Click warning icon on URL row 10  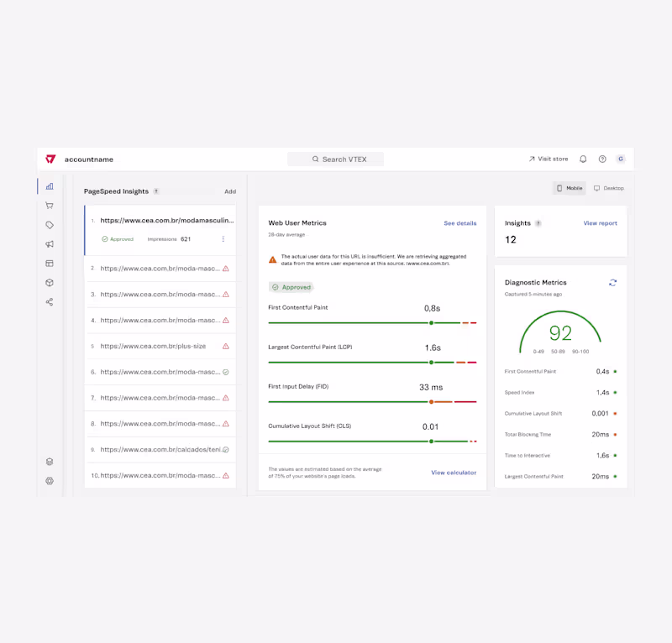pos(226,475)
